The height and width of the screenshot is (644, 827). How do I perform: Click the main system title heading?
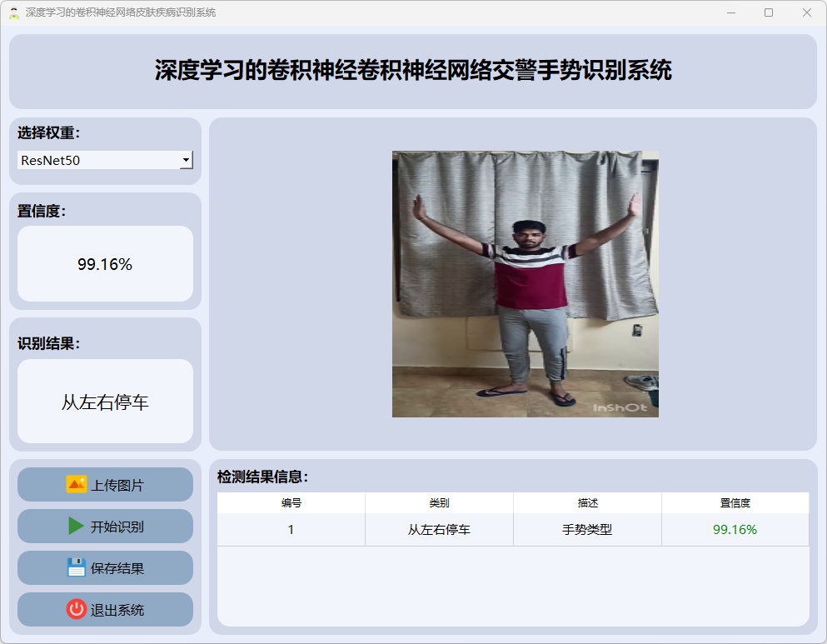413,71
